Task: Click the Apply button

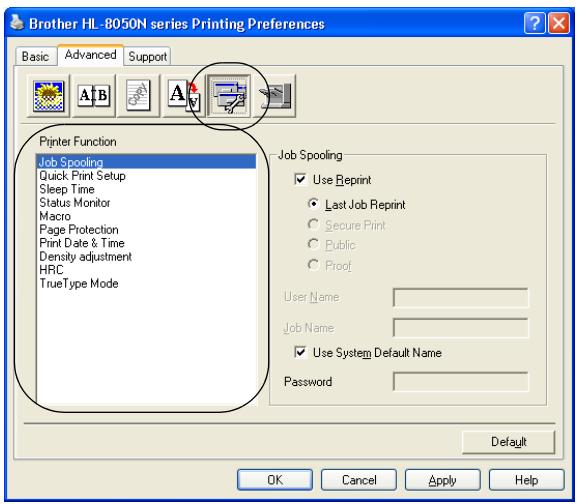Action: point(443,480)
